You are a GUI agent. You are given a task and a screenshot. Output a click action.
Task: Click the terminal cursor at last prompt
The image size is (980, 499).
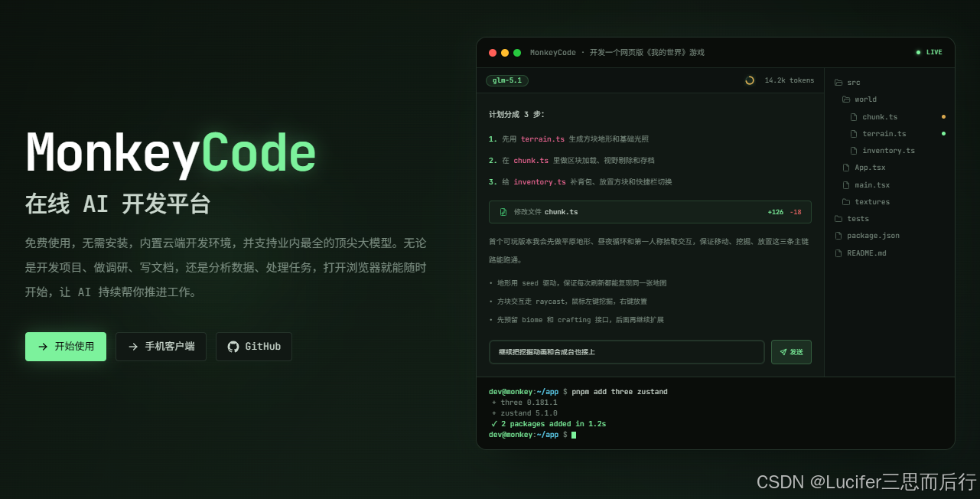click(574, 435)
